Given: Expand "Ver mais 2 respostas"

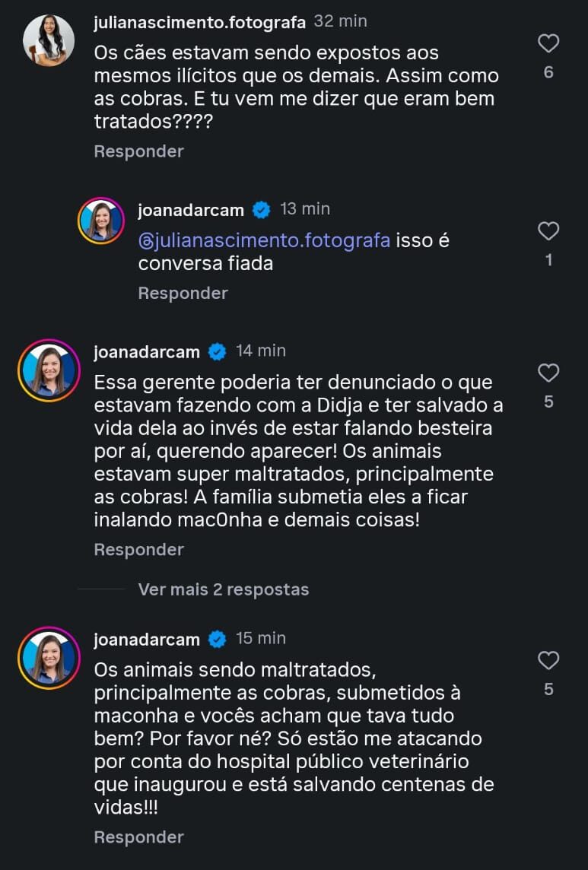Looking at the screenshot, I should 224,589.
